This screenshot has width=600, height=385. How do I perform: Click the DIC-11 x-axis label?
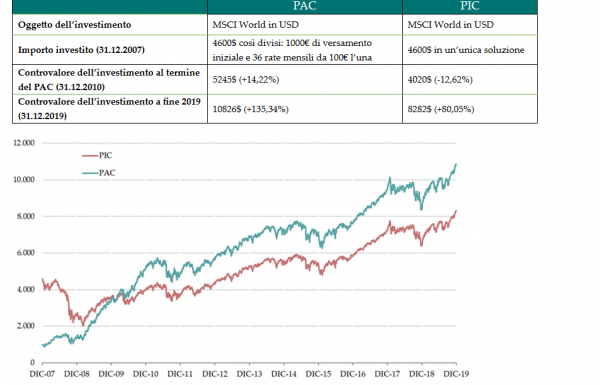pyautogui.click(x=180, y=374)
